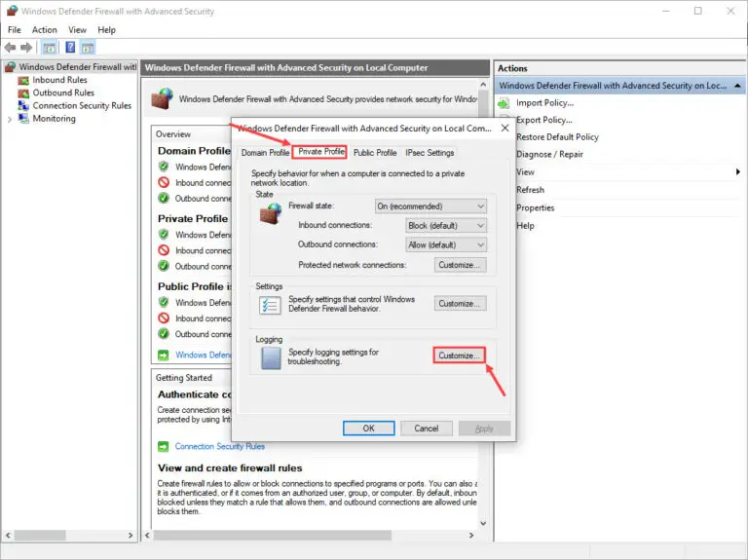The height and width of the screenshot is (560, 748).
Task: Click Diagnose / Repair action
Action: pos(549,155)
